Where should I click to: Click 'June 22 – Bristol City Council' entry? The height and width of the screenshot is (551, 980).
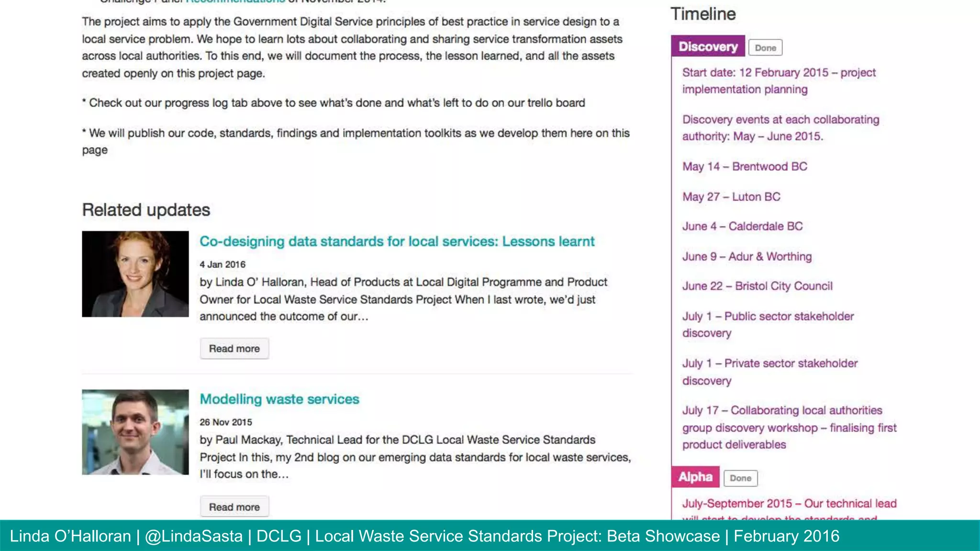(x=757, y=286)
